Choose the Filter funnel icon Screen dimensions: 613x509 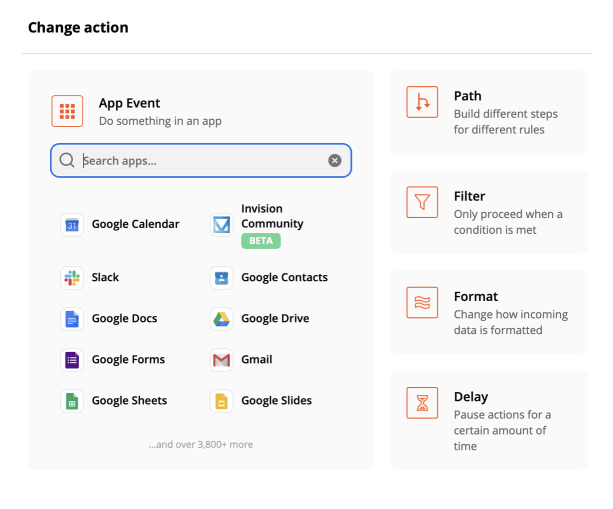pyautogui.click(x=422, y=202)
